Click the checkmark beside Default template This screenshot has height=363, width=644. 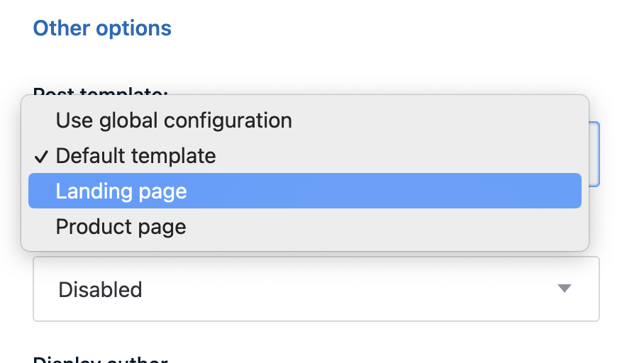(42, 157)
